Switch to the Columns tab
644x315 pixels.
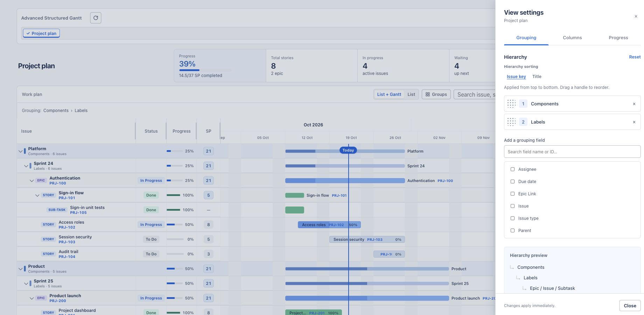pos(572,38)
